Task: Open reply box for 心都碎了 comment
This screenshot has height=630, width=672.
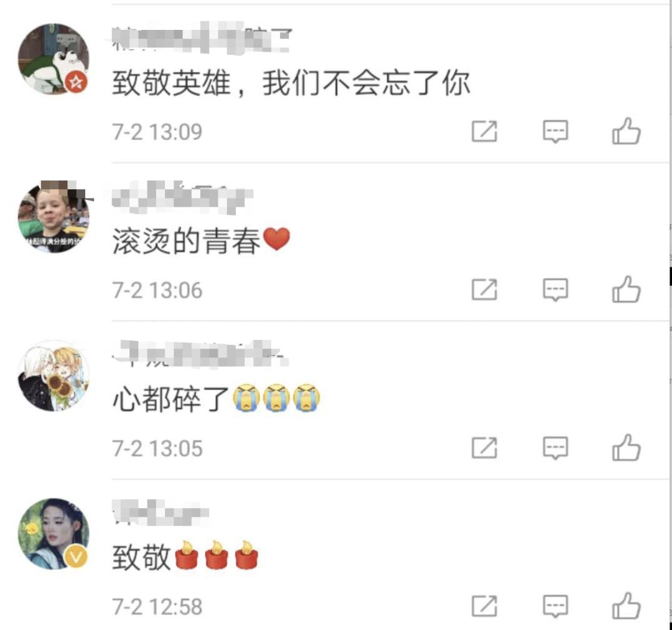Action: tap(556, 448)
